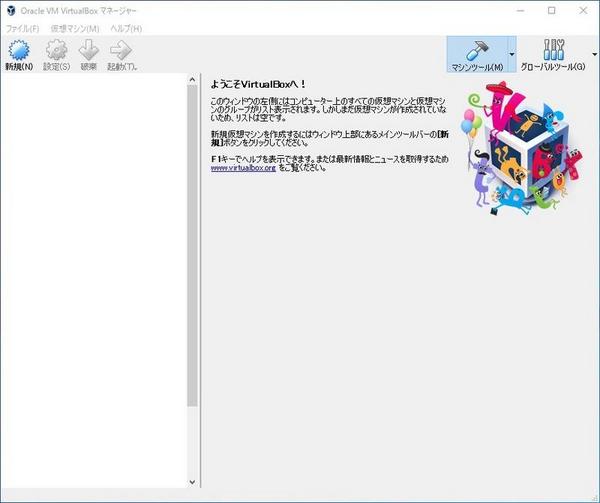This screenshot has width=600, height=503.
Task: Open the Settings (設定) gear icon
Action: 56,50
